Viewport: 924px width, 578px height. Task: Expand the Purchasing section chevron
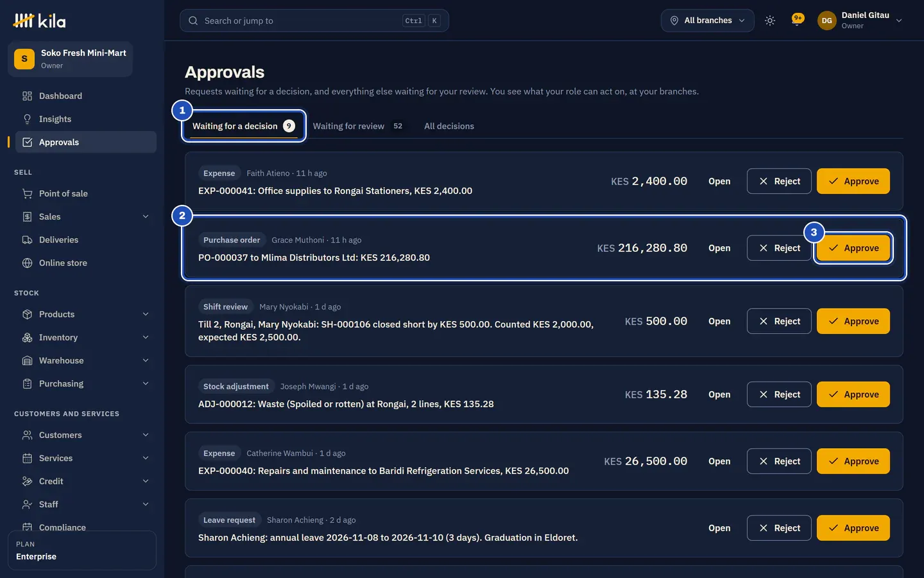pyautogui.click(x=146, y=383)
